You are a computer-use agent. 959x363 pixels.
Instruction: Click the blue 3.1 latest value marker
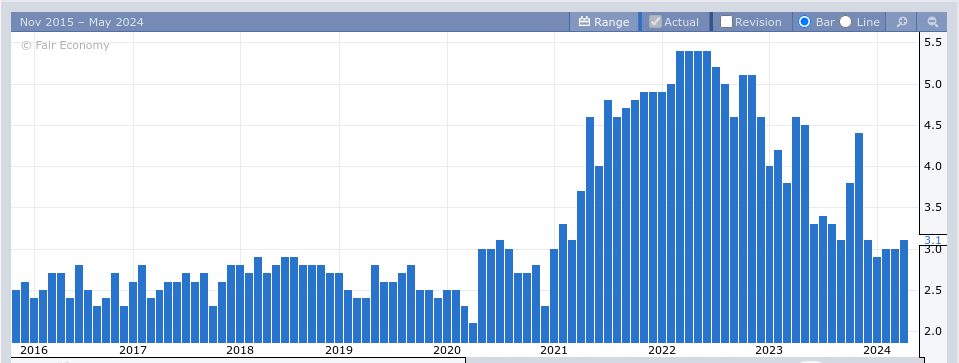pos(932,240)
